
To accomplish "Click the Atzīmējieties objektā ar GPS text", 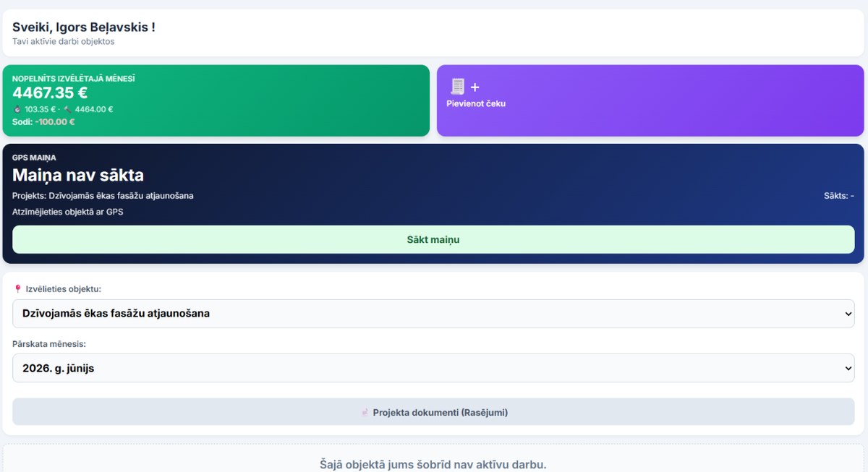I will coord(68,212).
